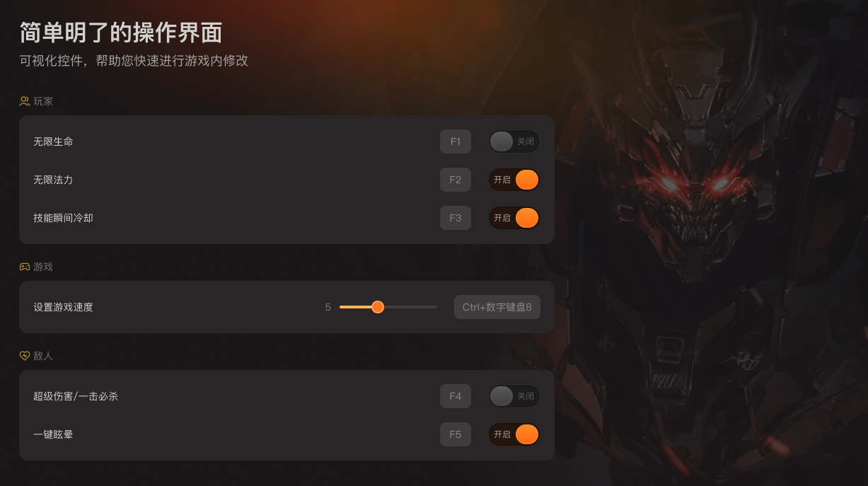
Task: Click the 游戏 gamepad section icon
Action: coord(25,267)
